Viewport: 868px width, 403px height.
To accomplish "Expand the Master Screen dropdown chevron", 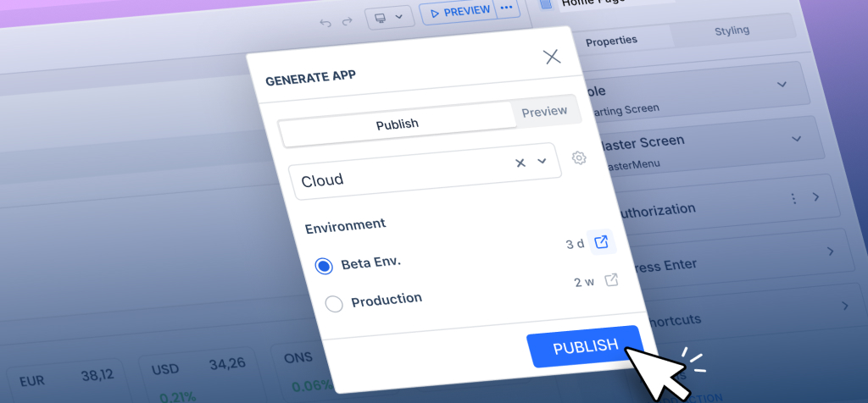I will pyautogui.click(x=796, y=139).
